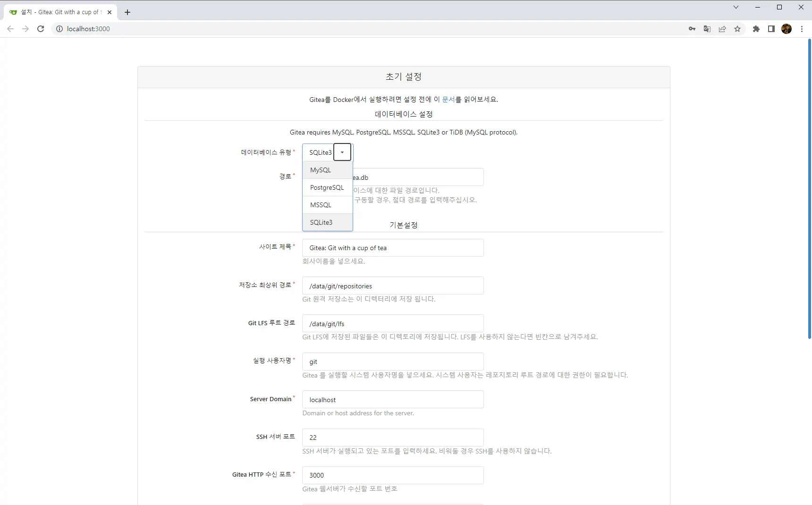The image size is (812, 505).
Task: Choose PostgreSQL from the database list
Action: point(328,187)
